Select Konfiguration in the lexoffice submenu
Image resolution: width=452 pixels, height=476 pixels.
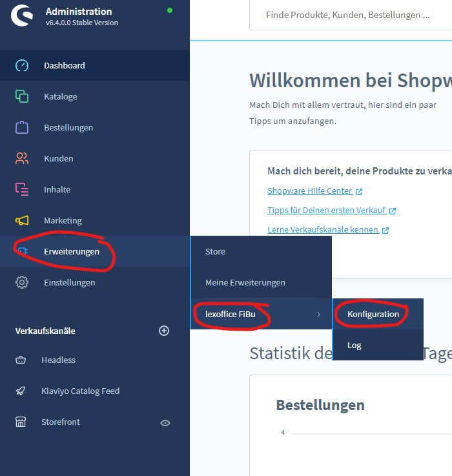click(x=378, y=314)
